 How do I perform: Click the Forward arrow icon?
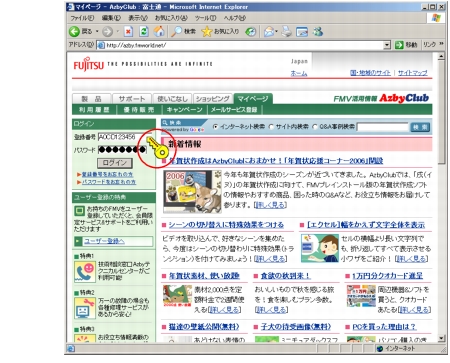tap(107, 32)
